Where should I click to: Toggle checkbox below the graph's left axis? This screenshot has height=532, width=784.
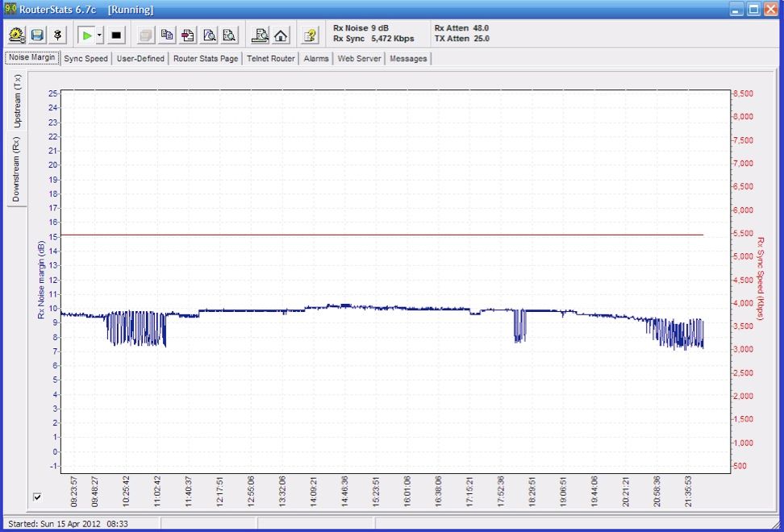click(x=37, y=497)
